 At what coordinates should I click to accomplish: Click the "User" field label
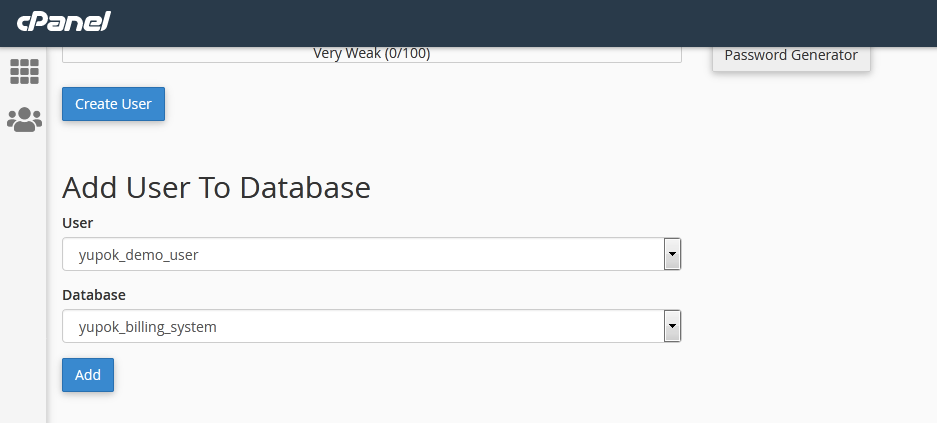(x=78, y=222)
